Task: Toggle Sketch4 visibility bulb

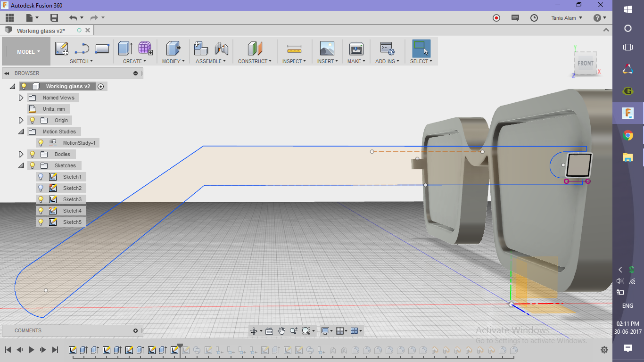Action: tap(41, 211)
